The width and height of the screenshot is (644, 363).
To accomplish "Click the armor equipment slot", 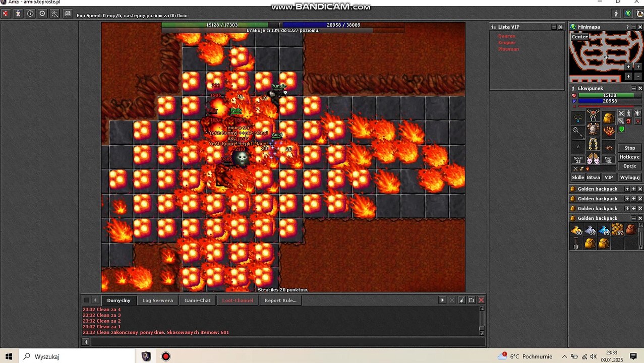I will click(x=593, y=130).
